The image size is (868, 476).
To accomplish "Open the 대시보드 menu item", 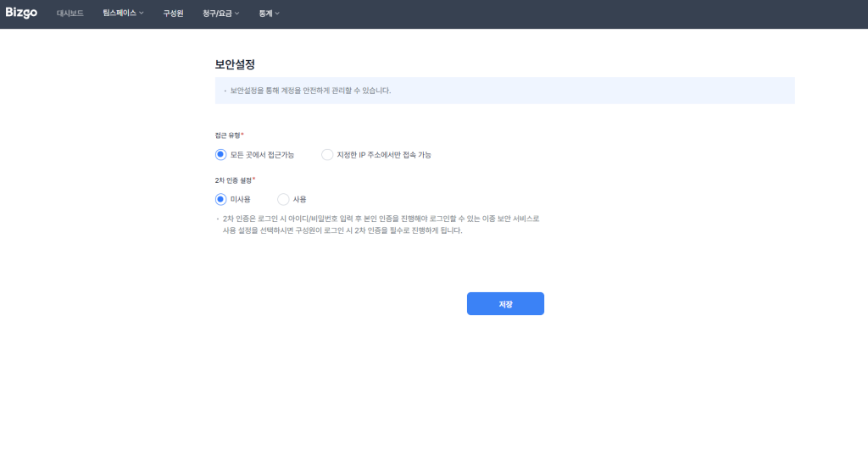I will click(x=70, y=14).
